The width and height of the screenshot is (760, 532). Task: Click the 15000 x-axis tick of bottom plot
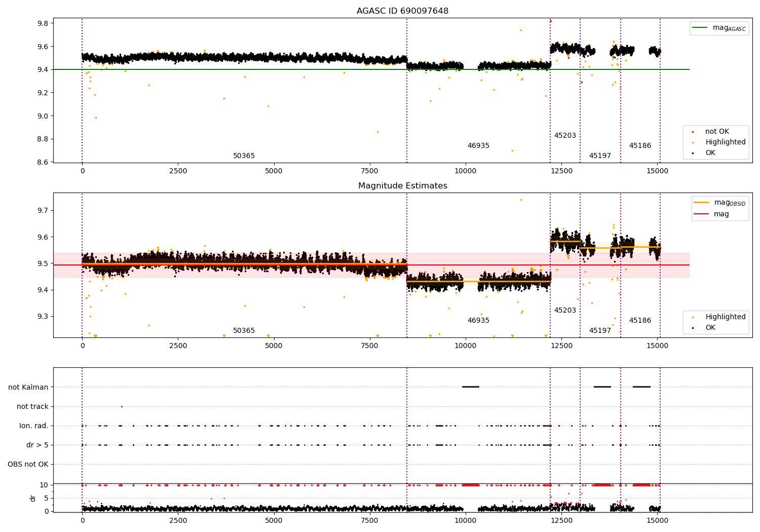(657, 520)
